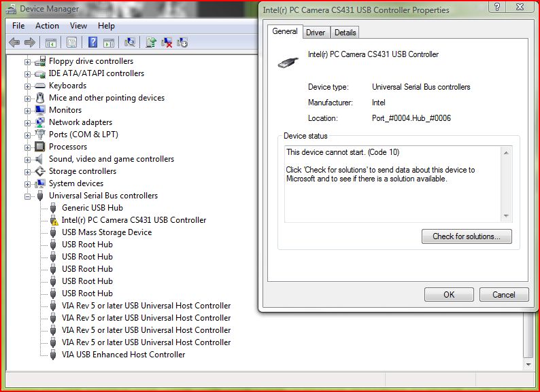Click the Keyboards category icon

click(x=40, y=86)
